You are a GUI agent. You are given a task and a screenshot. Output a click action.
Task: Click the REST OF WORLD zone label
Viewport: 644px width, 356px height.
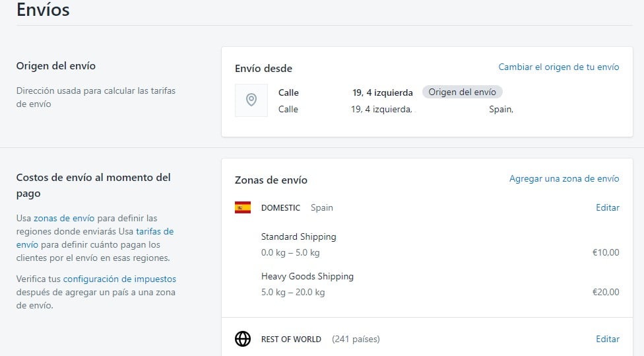point(291,339)
